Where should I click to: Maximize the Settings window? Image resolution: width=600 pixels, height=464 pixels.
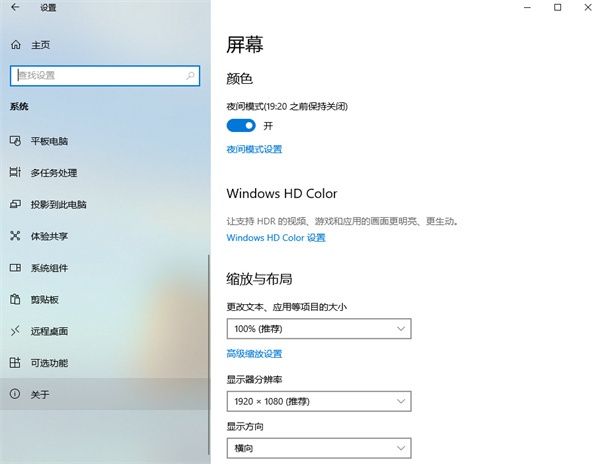558,7
